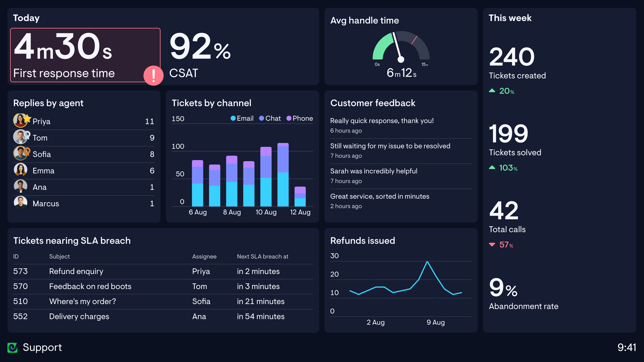Click the avg handle time gauge needle

tap(397, 47)
